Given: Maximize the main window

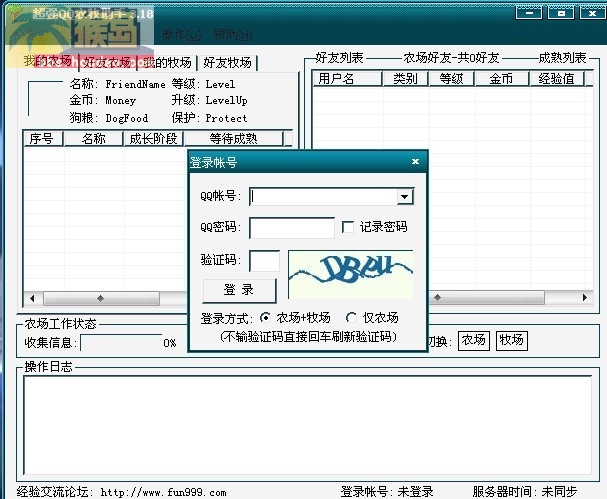Looking at the screenshot, I should tap(561, 13).
